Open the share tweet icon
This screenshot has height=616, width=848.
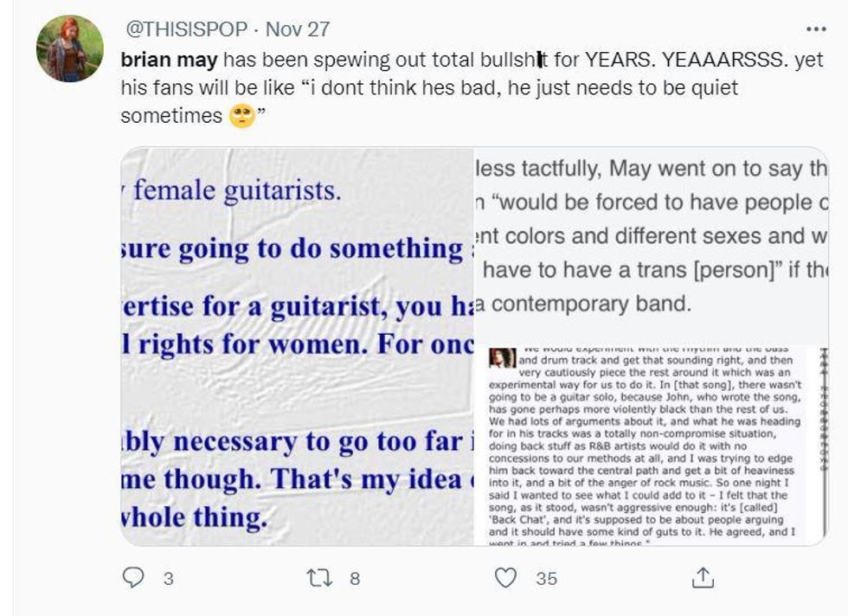(703, 578)
